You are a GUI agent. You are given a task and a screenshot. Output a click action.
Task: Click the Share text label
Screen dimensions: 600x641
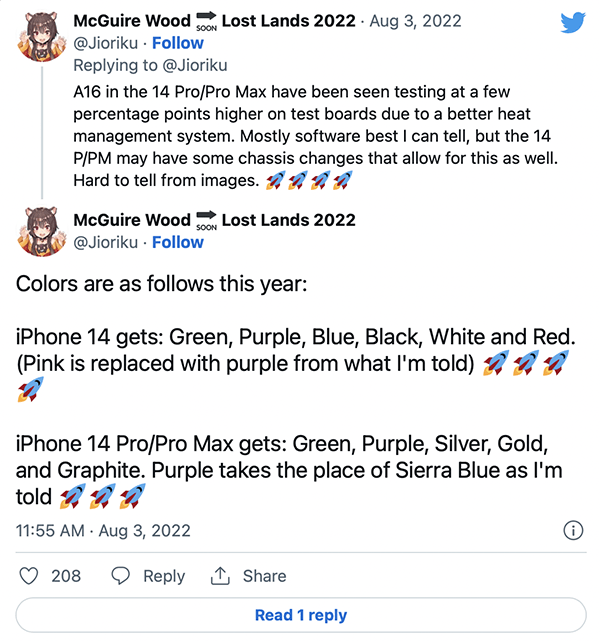[x=264, y=576]
